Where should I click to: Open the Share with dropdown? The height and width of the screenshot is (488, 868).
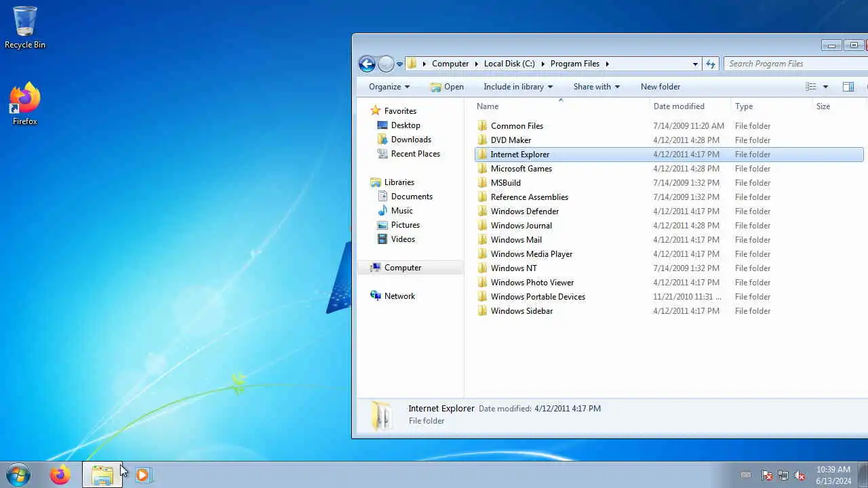tap(597, 87)
